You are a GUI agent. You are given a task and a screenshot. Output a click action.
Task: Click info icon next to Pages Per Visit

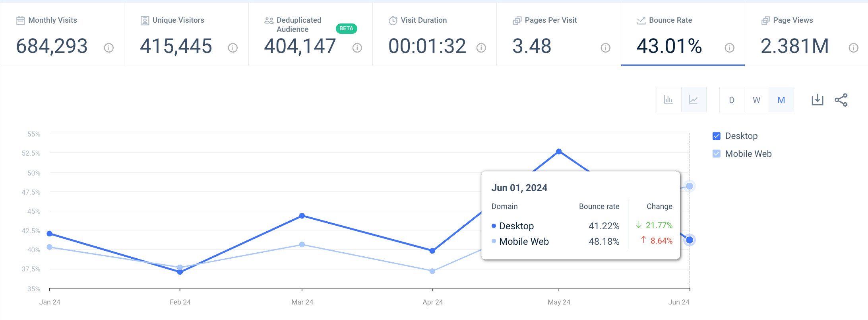tap(605, 48)
